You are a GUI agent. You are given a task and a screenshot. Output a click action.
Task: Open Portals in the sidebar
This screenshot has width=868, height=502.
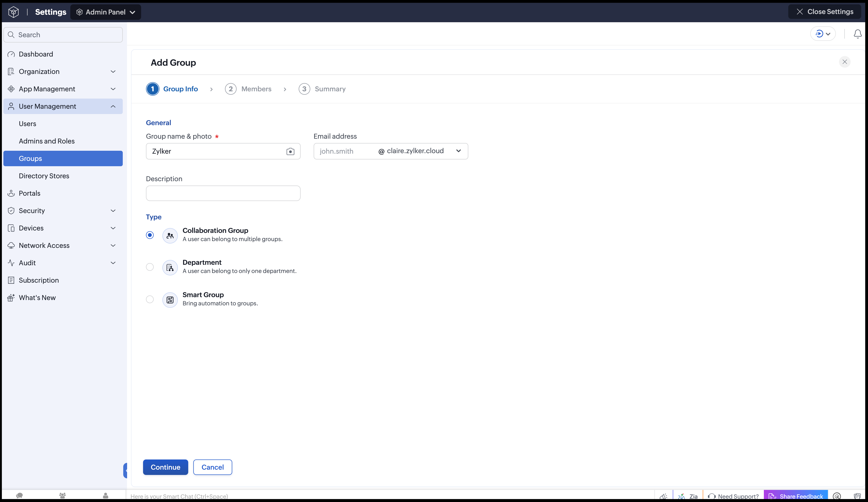pos(63,193)
